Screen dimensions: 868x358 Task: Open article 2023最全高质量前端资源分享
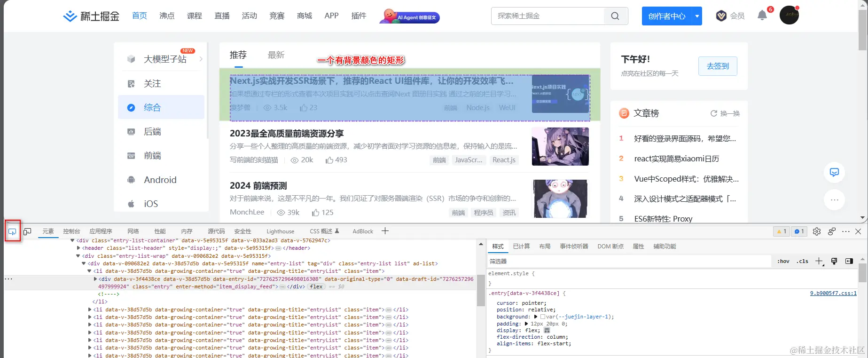point(287,134)
